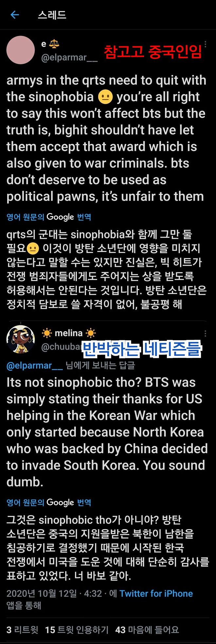The image size is (216, 644).
Task: Open the tweet timestamp 2020년 10월 12일
Action: (x=42, y=594)
